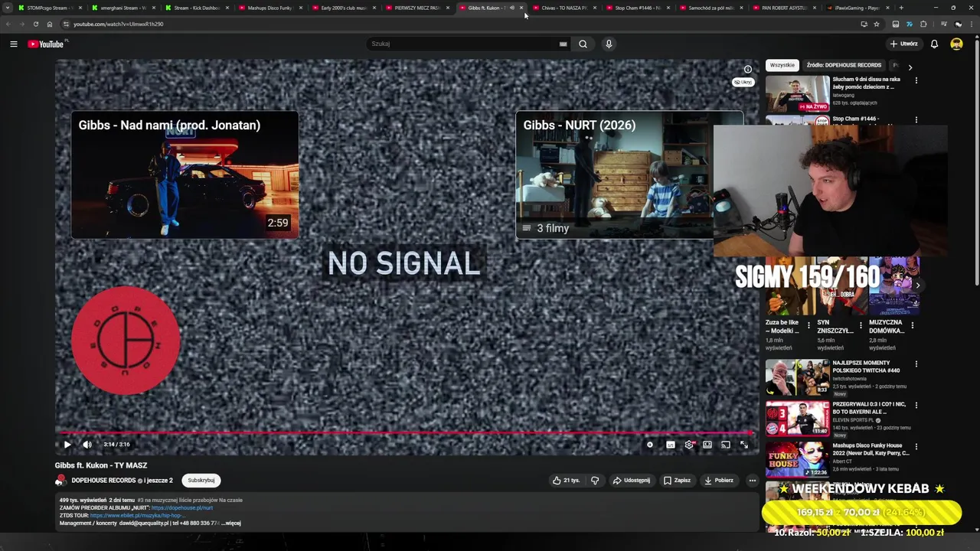
Task: Open the YouTube hamburger guide menu
Action: (x=13, y=44)
